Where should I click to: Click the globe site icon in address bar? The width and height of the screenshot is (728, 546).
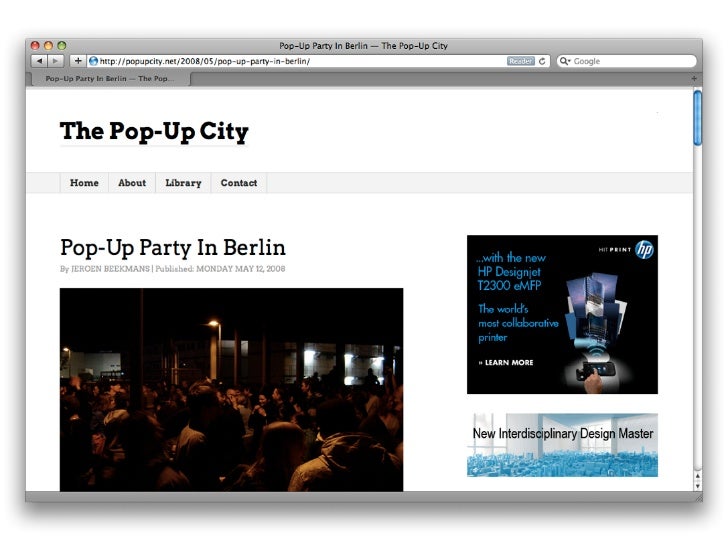point(93,61)
